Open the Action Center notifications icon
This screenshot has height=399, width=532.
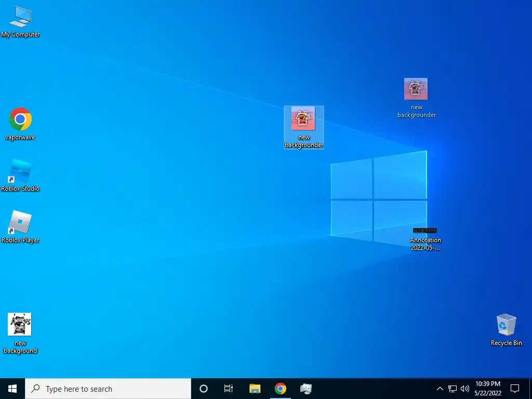515,389
